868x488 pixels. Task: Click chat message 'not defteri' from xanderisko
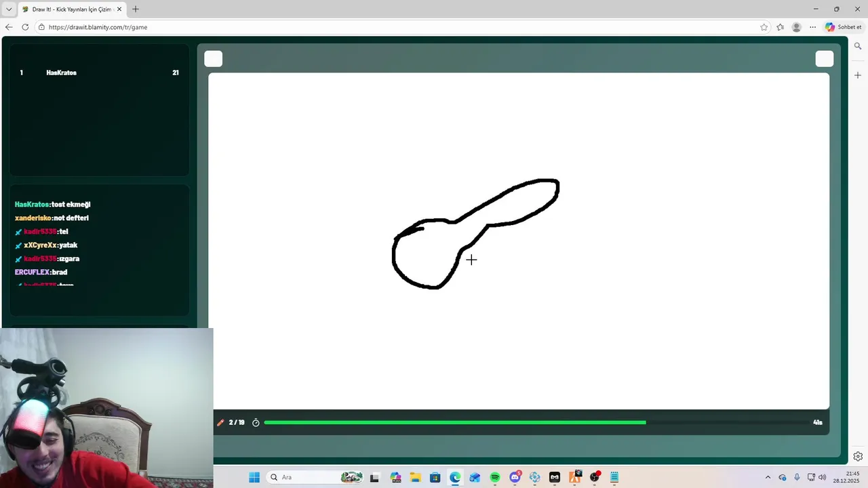click(71, 218)
